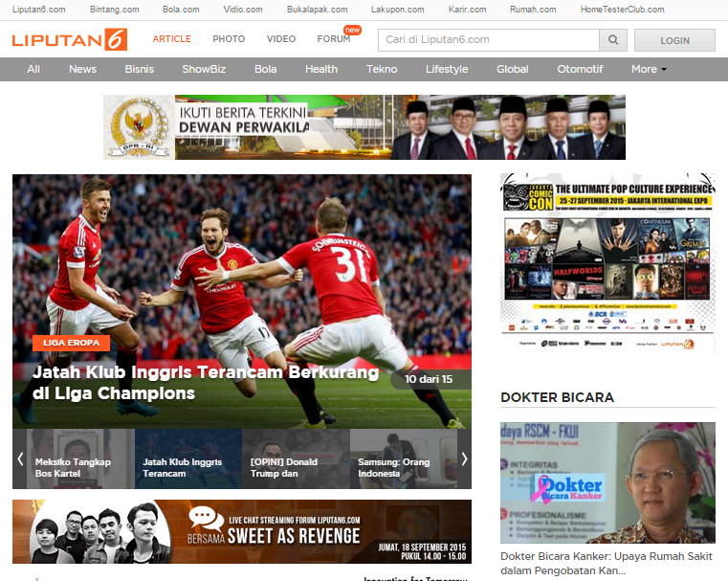Click the LOGIN button
This screenshot has height=581, width=728.
coord(674,40)
